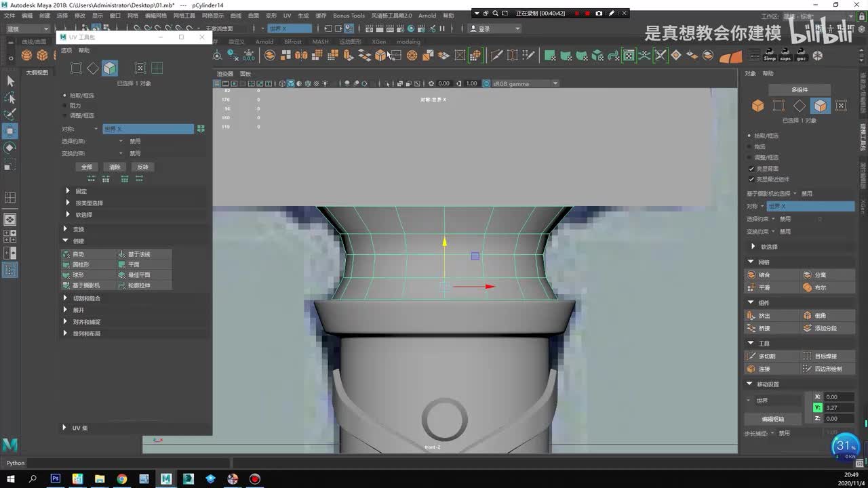This screenshot has height=488, width=868.
Task: Click the goz shelf script icon
Action: coord(802,56)
